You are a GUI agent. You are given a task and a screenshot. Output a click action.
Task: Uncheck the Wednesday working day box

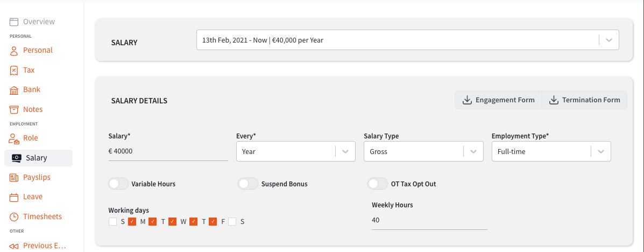(x=173, y=222)
